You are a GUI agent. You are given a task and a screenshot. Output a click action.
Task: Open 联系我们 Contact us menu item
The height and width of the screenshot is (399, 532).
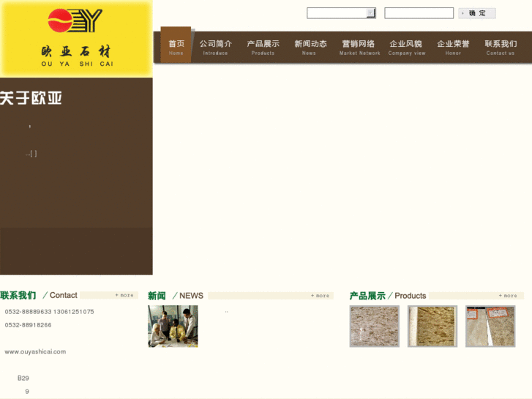pos(501,47)
